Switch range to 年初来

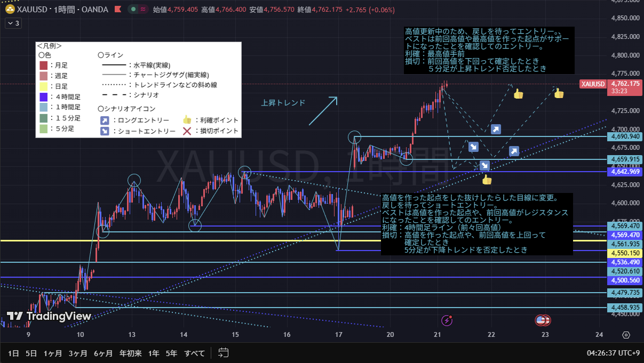[x=130, y=353]
